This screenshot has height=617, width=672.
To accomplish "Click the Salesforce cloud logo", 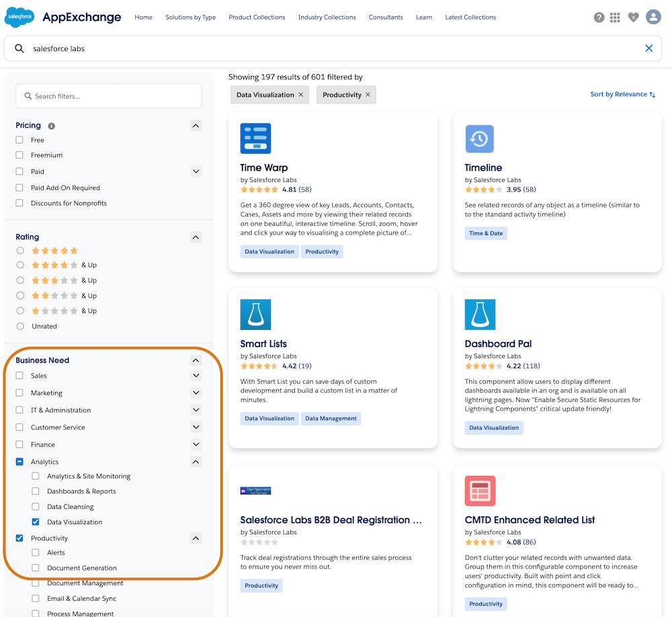I will 19,17.
